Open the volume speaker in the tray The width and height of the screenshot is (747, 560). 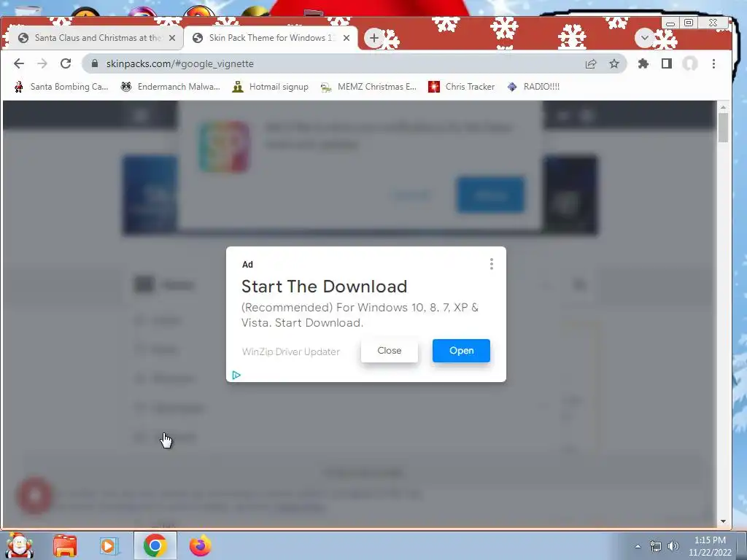tap(673, 546)
